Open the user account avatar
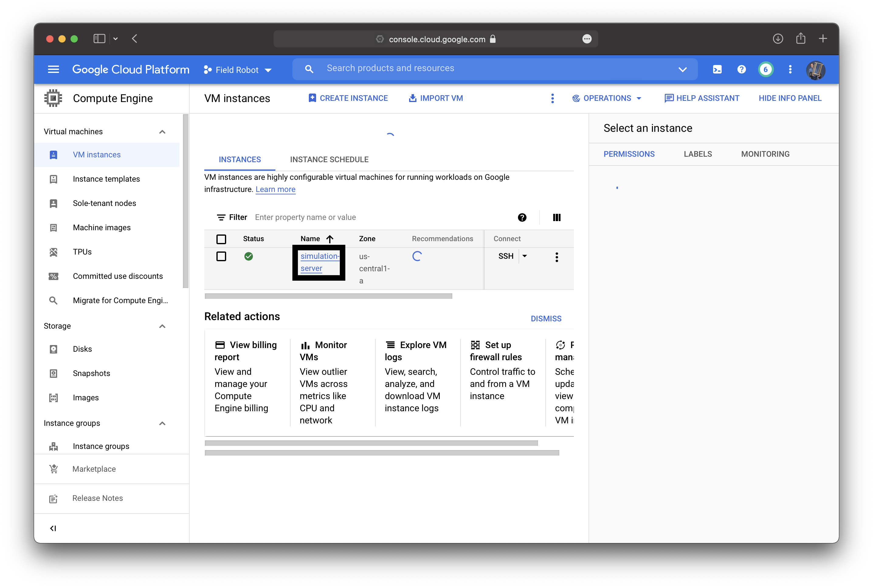The image size is (873, 588). (x=816, y=70)
